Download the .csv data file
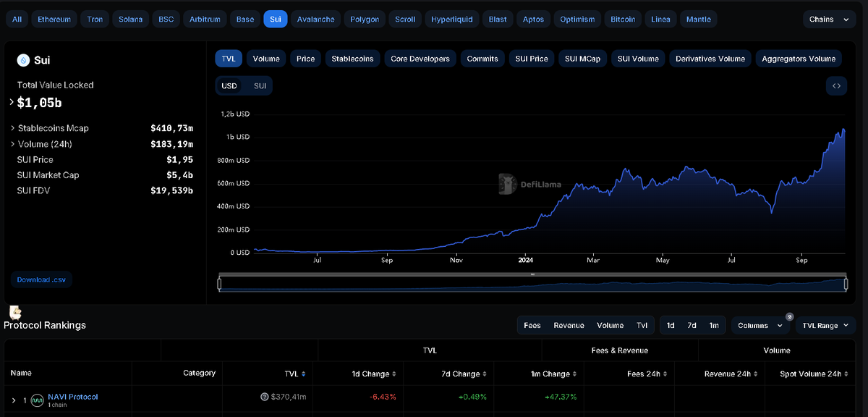Viewport: 868px width, 417px height. click(x=41, y=279)
